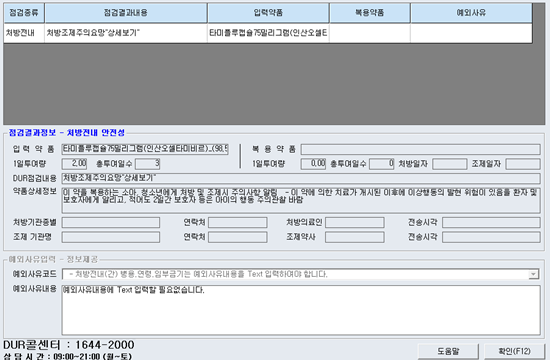The width and height of the screenshot is (550, 360).
Task: Focus the 처방기관종별 field
Action: [x=111, y=222]
